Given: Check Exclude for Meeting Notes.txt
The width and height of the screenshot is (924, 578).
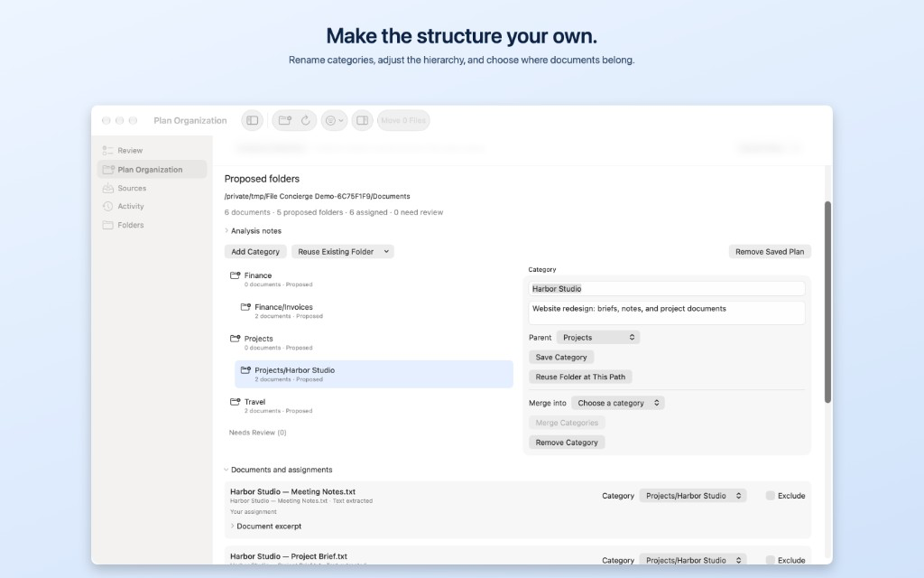Looking at the screenshot, I should click(x=771, y=496).
